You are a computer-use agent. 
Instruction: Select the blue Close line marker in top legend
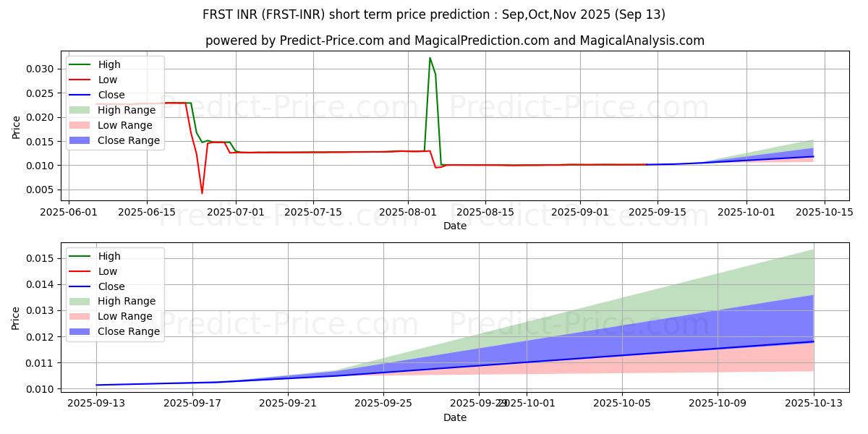click(x=82, y=95)
